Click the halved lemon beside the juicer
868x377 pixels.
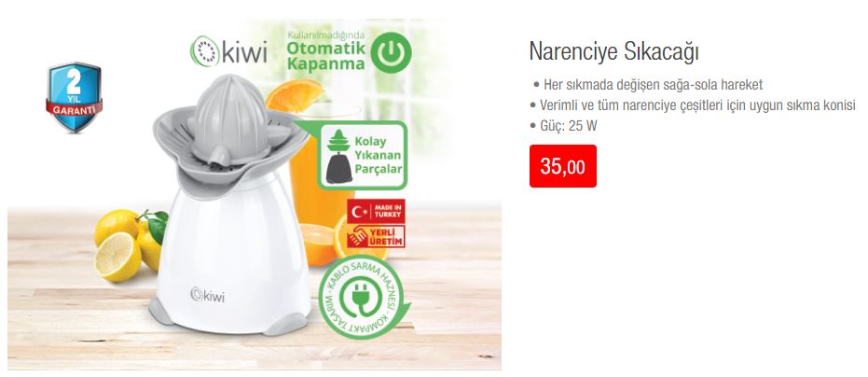[117, 257]
